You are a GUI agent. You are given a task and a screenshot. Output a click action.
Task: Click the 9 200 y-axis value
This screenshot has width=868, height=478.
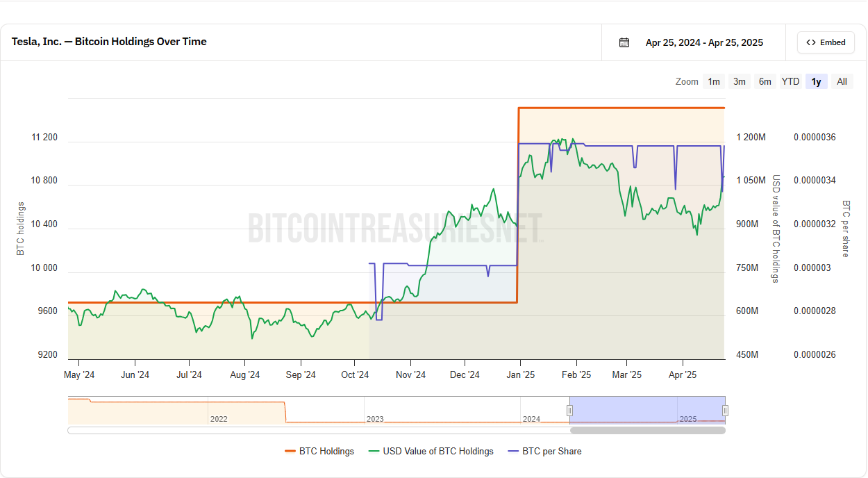point(47,355)
